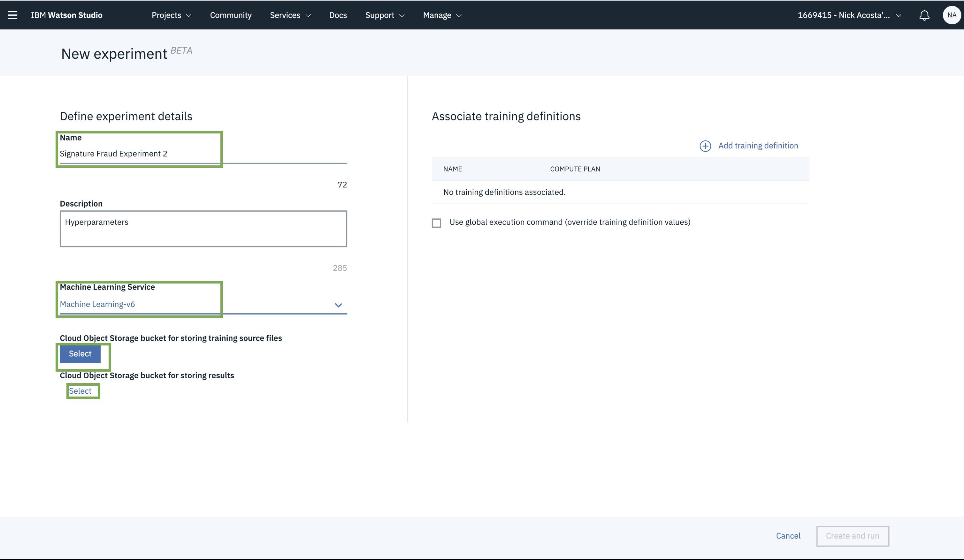Click the Create and run button
964x560 pixels.
pos(852,536)
